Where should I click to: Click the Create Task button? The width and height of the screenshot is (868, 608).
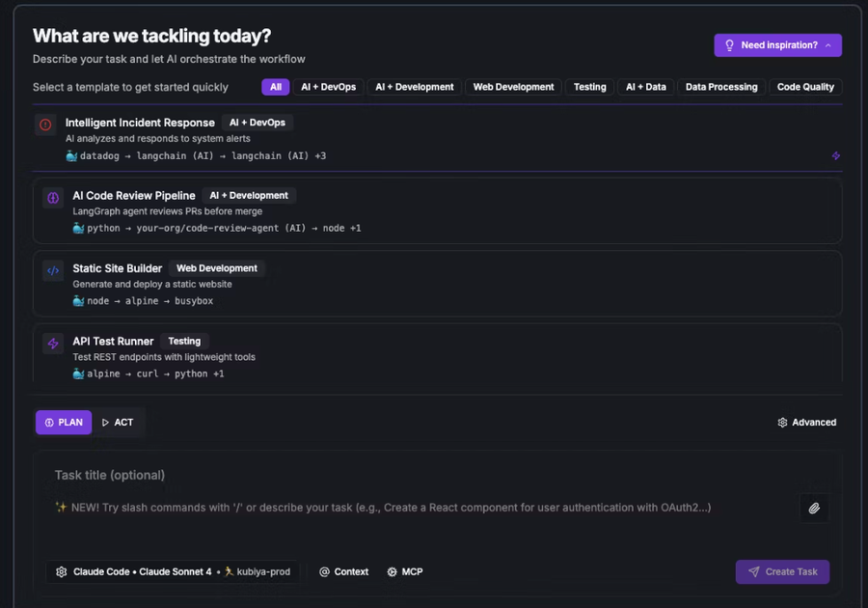pyautogui.click(x=782, y=572)
